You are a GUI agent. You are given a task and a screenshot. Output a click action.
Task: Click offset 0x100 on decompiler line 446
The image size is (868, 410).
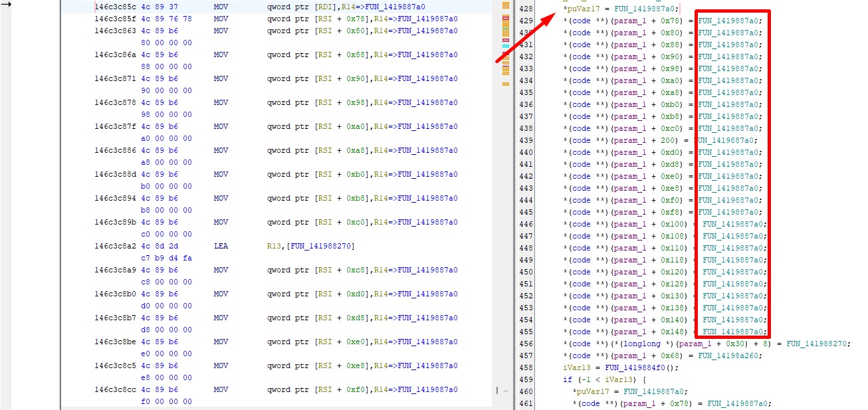(672, 224)
